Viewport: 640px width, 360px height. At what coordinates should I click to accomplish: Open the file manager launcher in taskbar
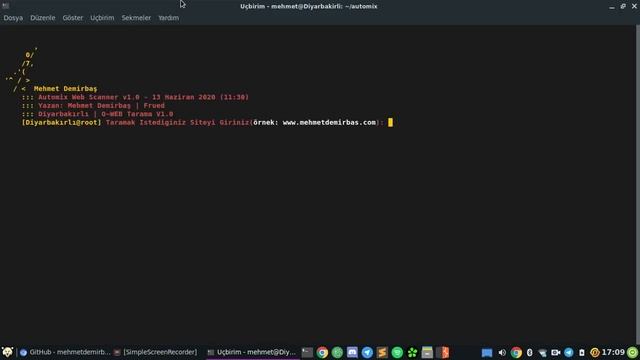[x=427, y=352]
